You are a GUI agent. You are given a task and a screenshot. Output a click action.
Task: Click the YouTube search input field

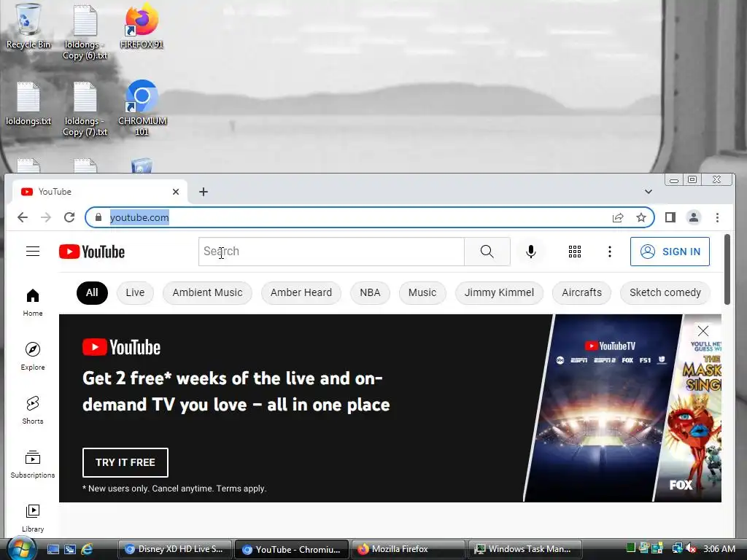tap(331, 252)
